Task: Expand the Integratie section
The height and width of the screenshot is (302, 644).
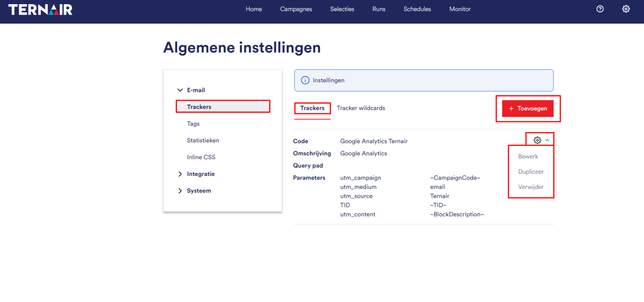Action: [x=180, y=174]
